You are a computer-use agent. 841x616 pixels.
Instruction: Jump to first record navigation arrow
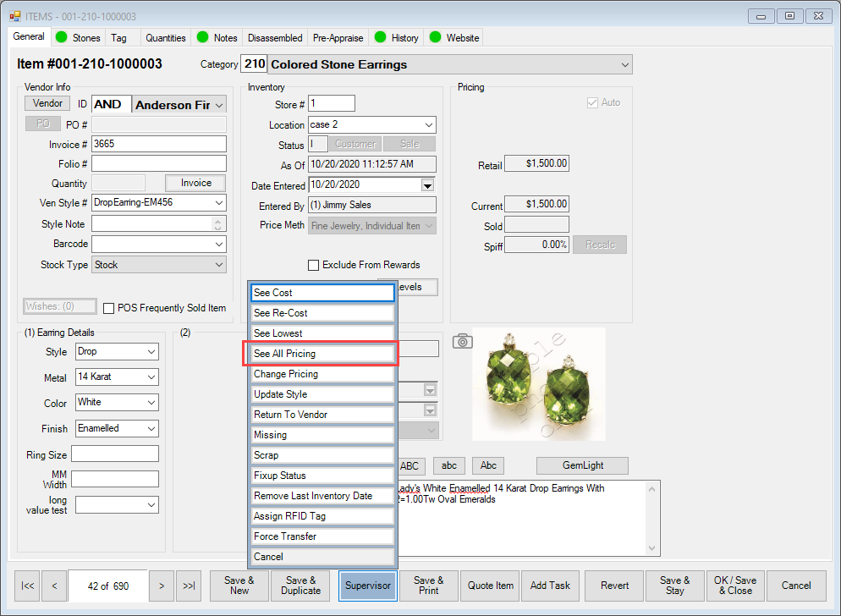tap(27, 586)
